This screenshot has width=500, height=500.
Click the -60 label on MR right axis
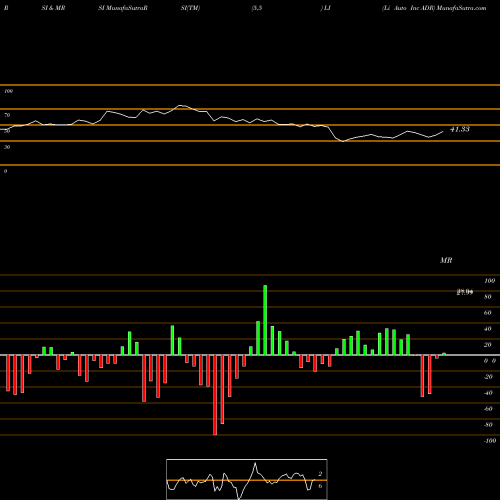click(488, 409)
